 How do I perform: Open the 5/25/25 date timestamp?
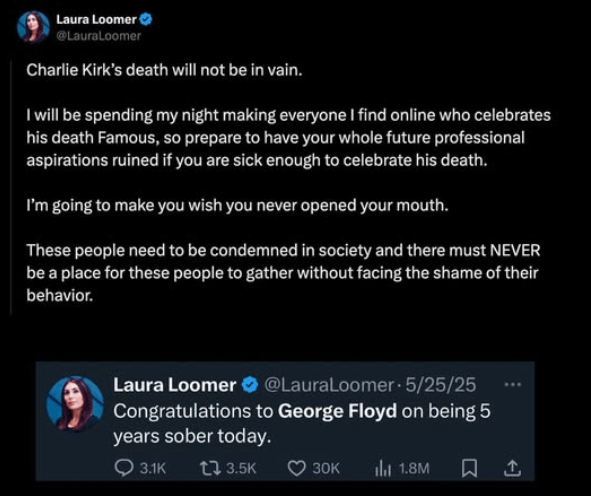(x=441, y=385)
